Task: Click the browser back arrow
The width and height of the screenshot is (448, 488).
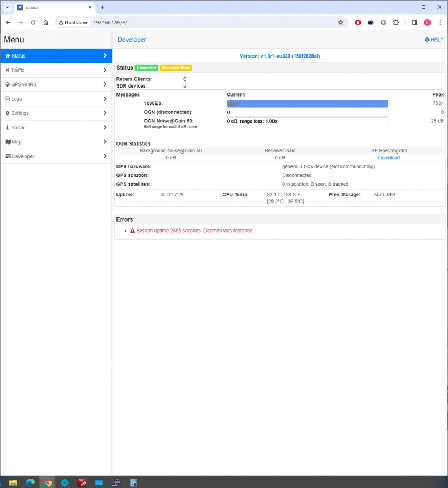Action: click(x=8, y=22)
